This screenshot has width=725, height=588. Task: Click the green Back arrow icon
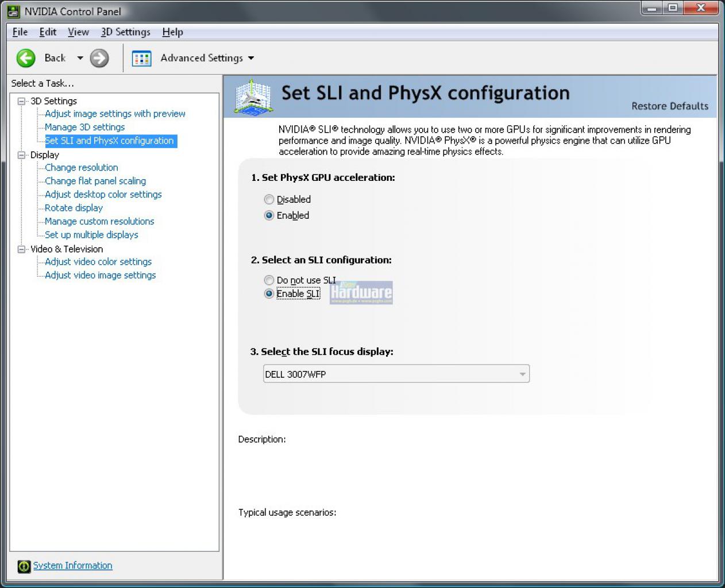click(x=26, y=58)
